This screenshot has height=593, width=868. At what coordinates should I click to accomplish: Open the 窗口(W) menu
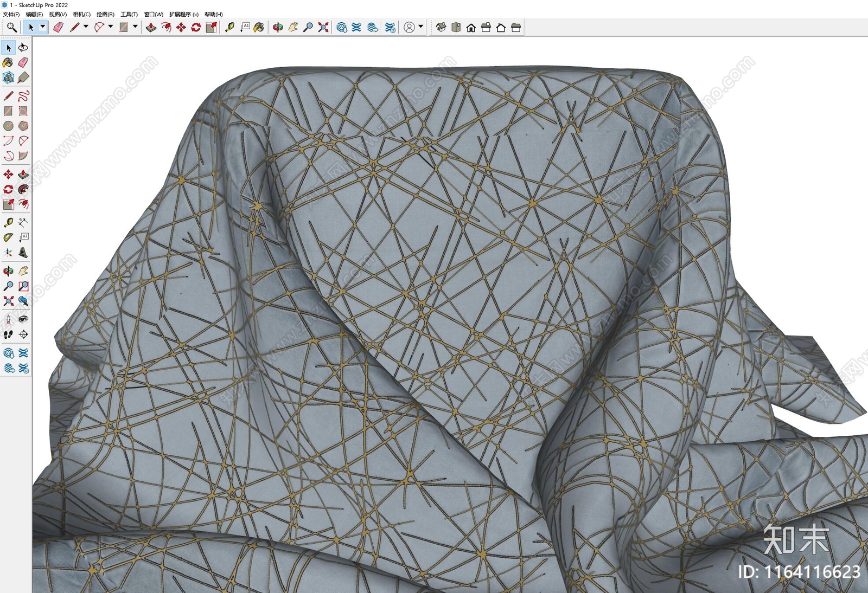click(154, 15)
